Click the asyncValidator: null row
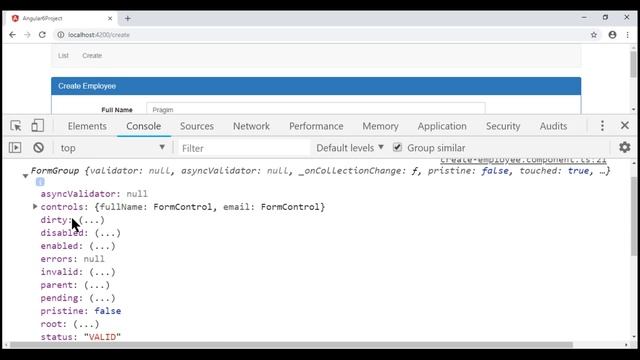Image resolution: width=640 pixels, height=360 pixels. (x=94, y=194)
